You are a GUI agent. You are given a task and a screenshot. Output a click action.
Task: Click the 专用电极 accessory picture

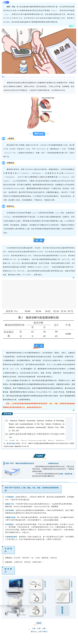point(62,584)
